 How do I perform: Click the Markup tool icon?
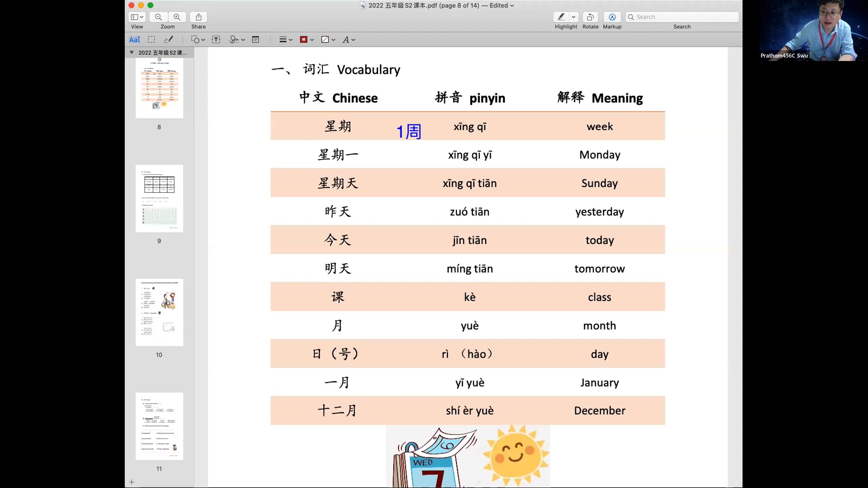(x=612, y=17)
